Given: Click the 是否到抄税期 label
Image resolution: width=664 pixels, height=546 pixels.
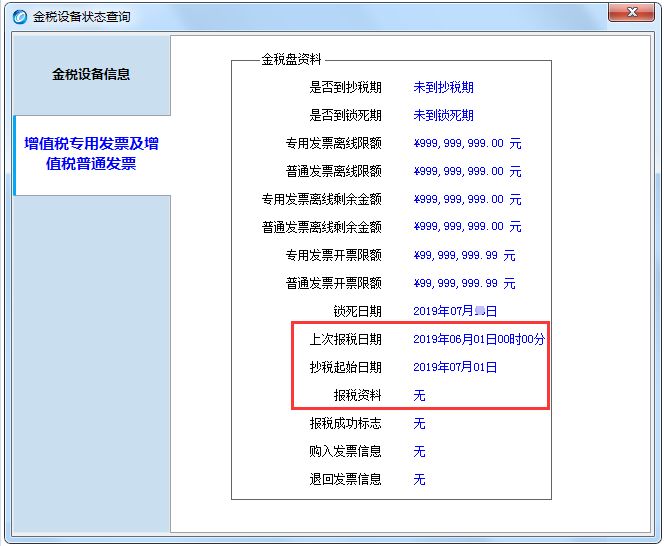Looking at the screenshot, I should [346, 87].
